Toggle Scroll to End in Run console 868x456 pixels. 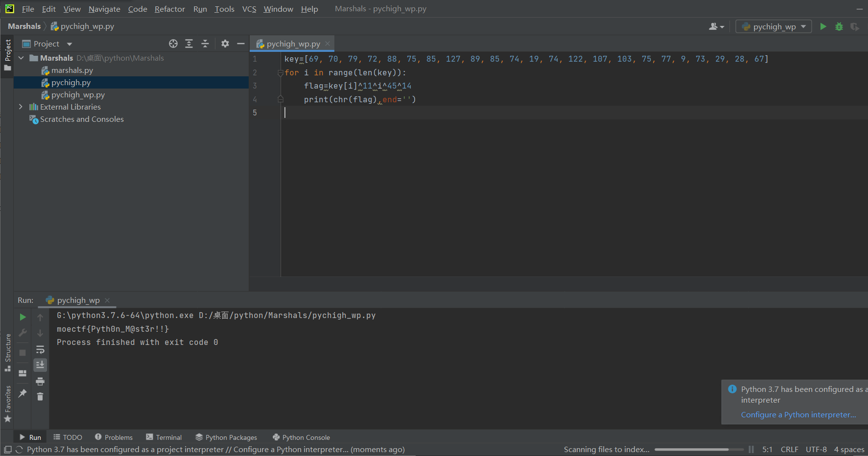(x=40, y=365)
